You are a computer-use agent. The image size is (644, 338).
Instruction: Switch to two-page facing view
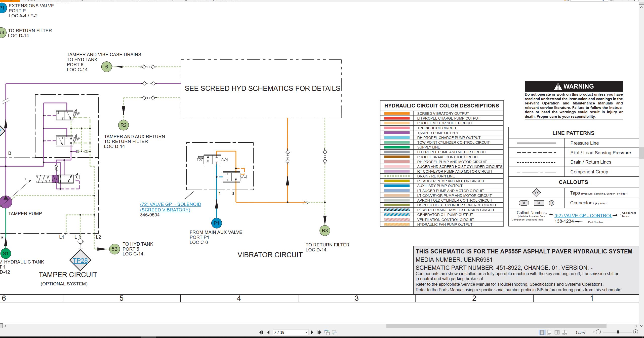tap(557, 332)
